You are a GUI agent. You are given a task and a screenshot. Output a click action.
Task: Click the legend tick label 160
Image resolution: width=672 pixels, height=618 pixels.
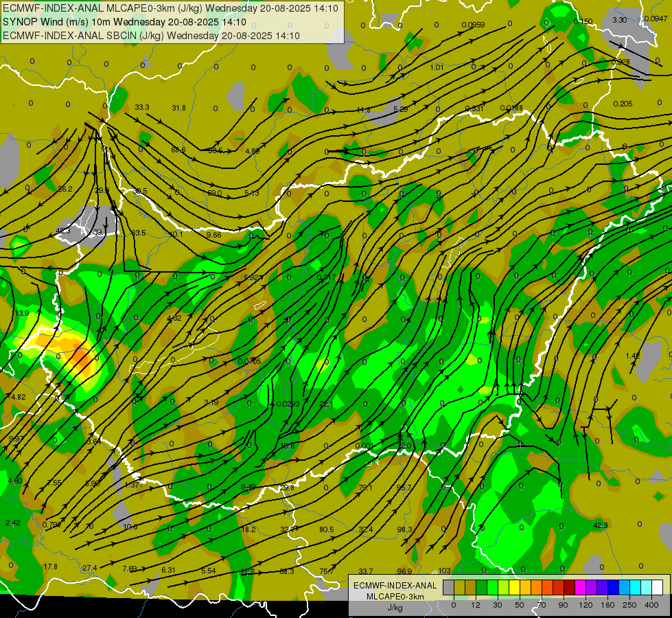pyautogui.click(x=607, y=605)
